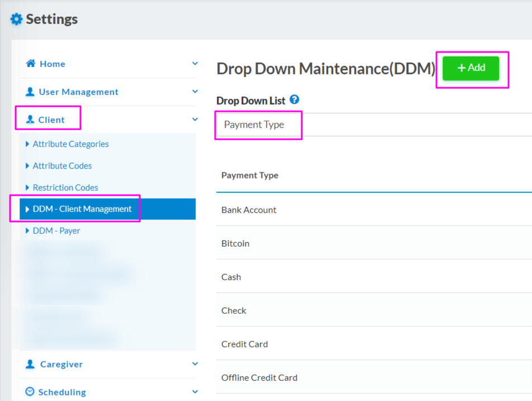Viewport: 532px width, 401px height.
Task: Expand the Caregiver section chevron
Action: (195, 364)
